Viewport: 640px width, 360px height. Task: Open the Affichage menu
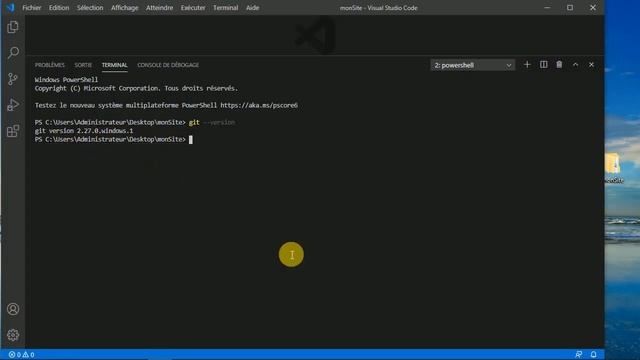pyautogui.click(x=124, y=8)
